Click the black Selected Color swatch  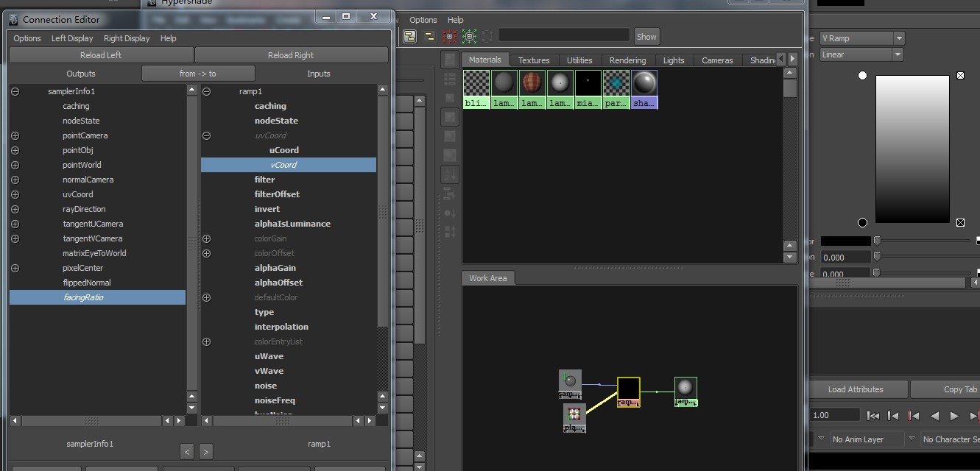pos(845,241)
